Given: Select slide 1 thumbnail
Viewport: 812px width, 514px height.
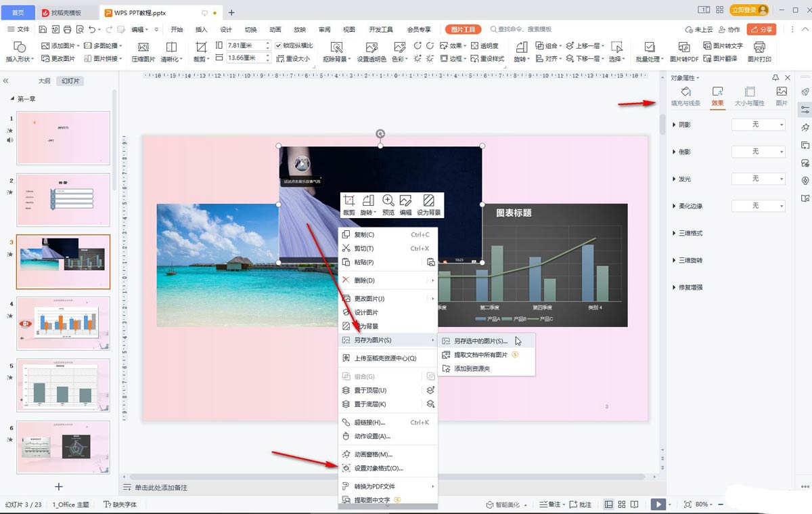Looking at the screenshot, I should click(x=63, y=137).
